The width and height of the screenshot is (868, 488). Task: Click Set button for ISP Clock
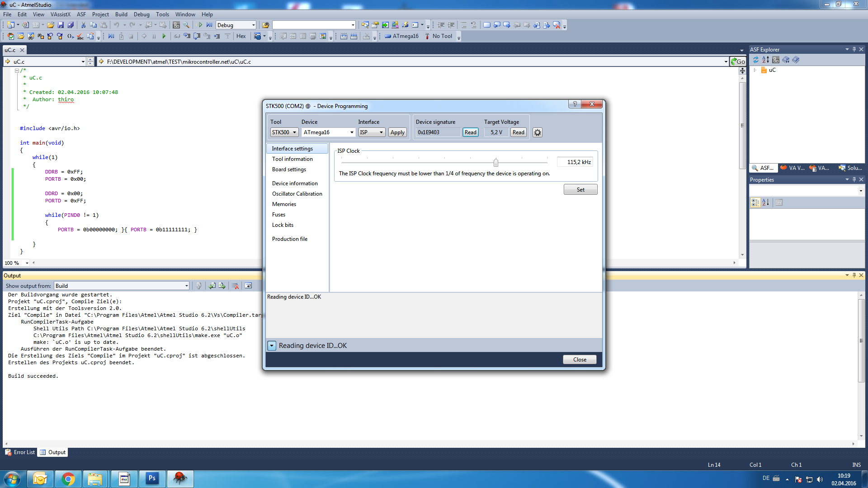(x=580, y=190)
